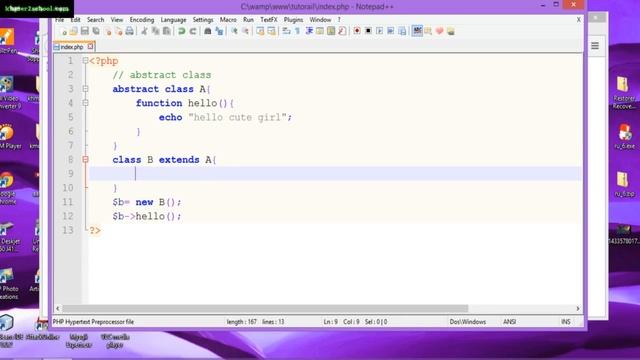The image size is (640, 360).
Task: Click the hamburger menu in background window
Action: point(595,46)
